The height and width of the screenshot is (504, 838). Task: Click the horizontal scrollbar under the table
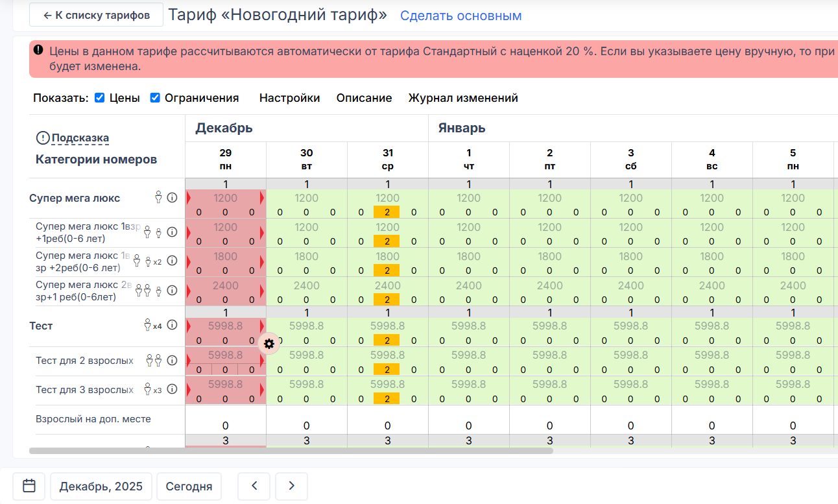pyautogui.click(x=291, y=450)
